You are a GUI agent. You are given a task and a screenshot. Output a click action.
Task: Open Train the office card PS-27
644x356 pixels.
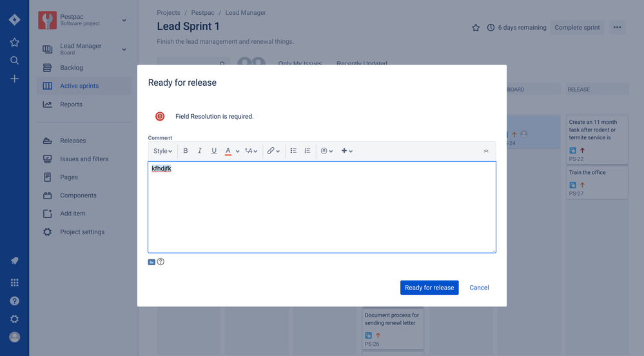coord(597,183)
